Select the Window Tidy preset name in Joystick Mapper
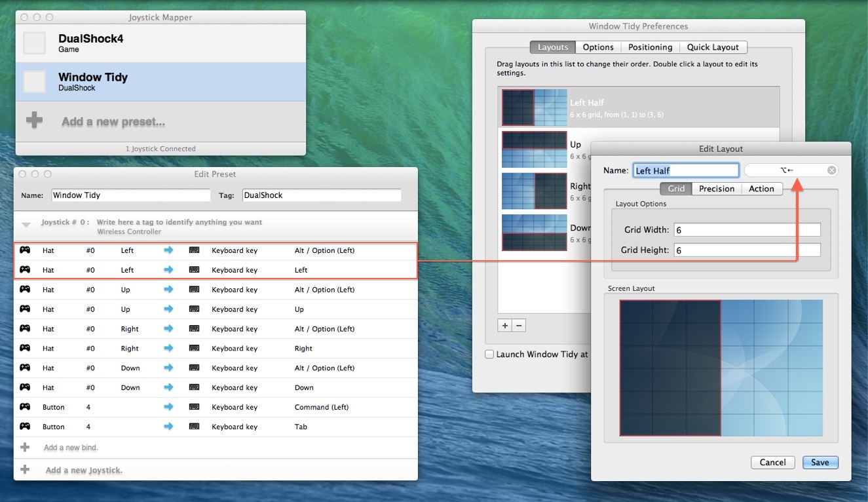Screen dimensions: 868x502 (x=93, y=77)
